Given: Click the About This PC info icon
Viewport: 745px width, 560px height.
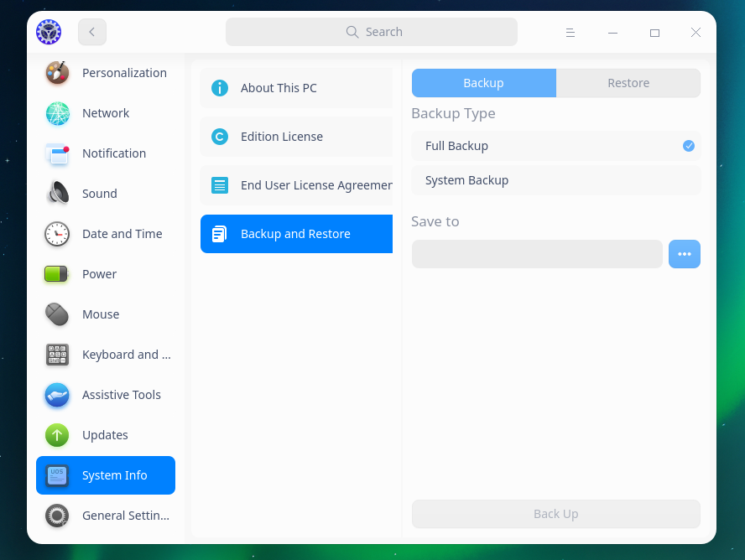Looking at the screenshot, I should [x=220, y=88].
